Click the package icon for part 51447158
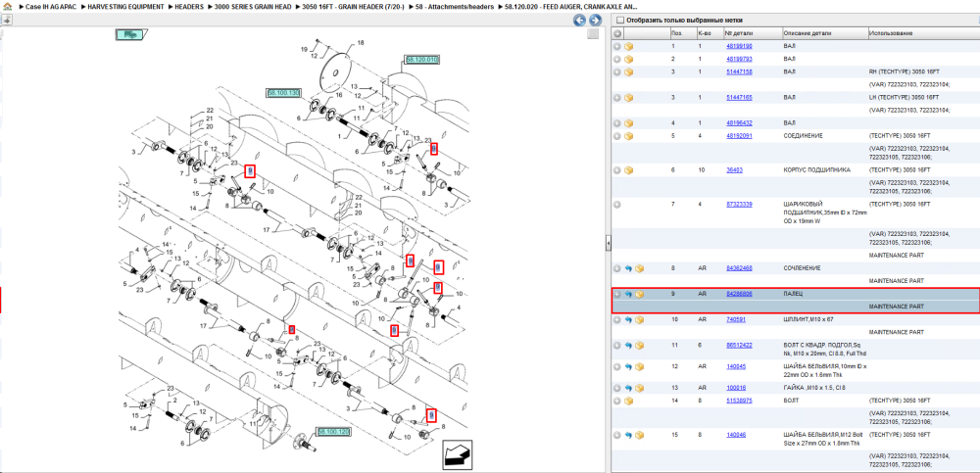The image size is (980, 473). 629,71
